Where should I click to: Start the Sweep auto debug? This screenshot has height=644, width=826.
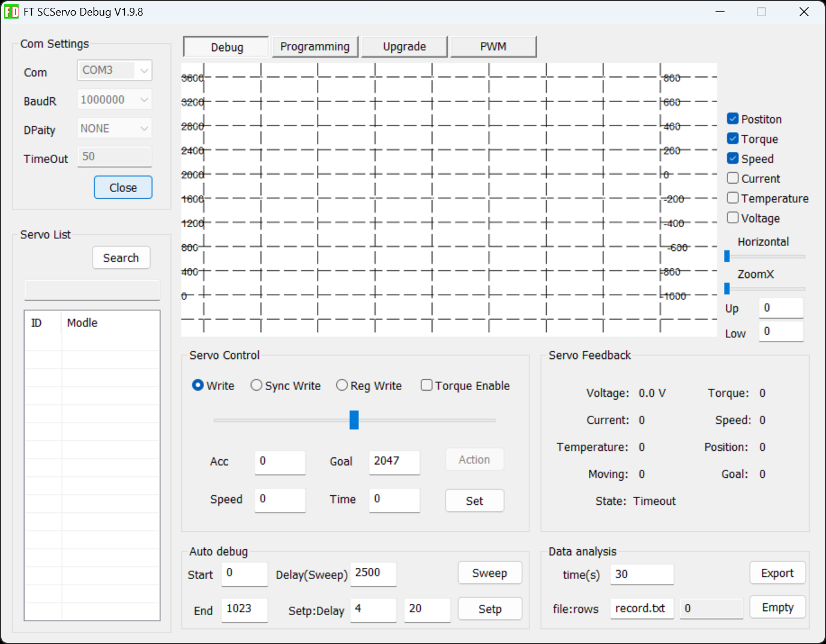coord(490,573)
